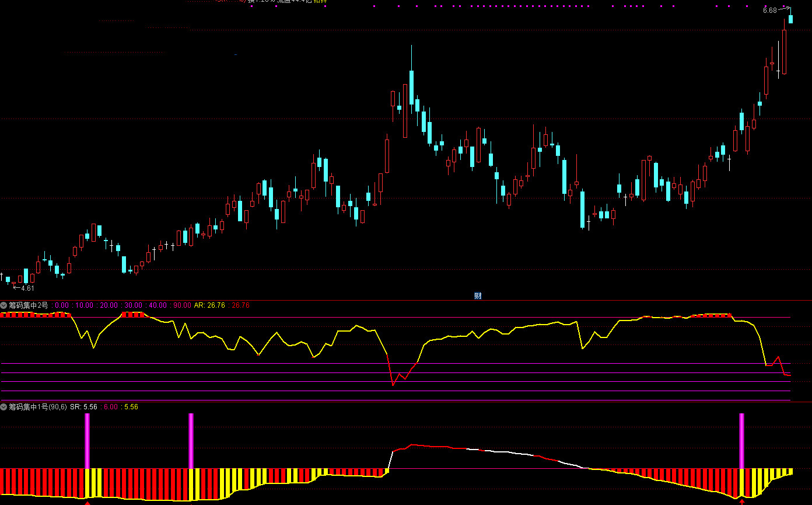Screen dimensions: 812x505
Task: Collapse the 筹码集中1号 indicator panel arrow
Action: tap(4, 407)
